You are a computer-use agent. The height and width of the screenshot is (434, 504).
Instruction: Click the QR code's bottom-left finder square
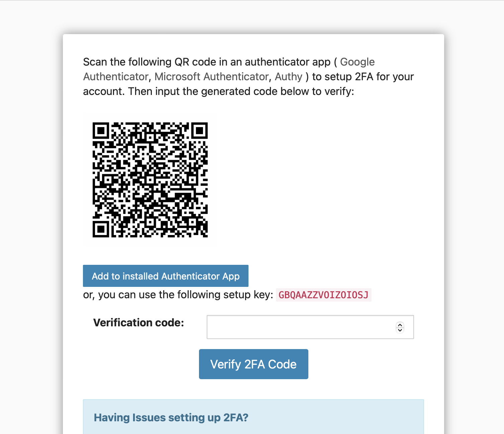[x=101, y=229]
